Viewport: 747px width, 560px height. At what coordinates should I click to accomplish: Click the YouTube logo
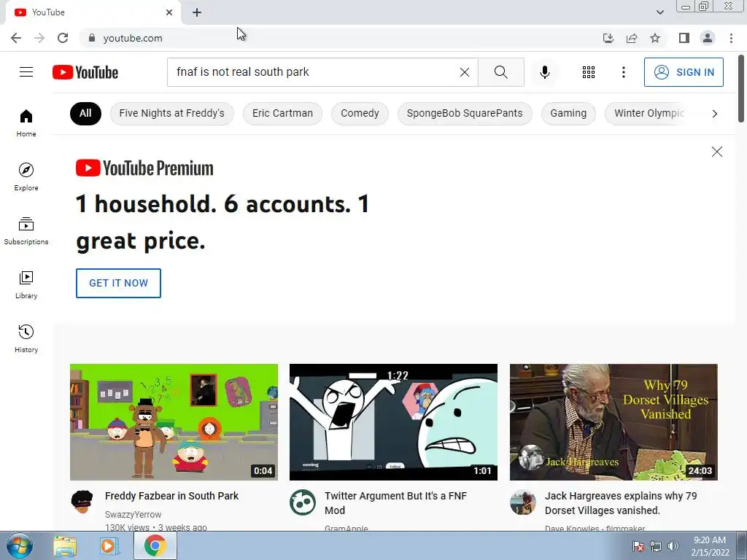pyautogui.click(x=85, y=72)
